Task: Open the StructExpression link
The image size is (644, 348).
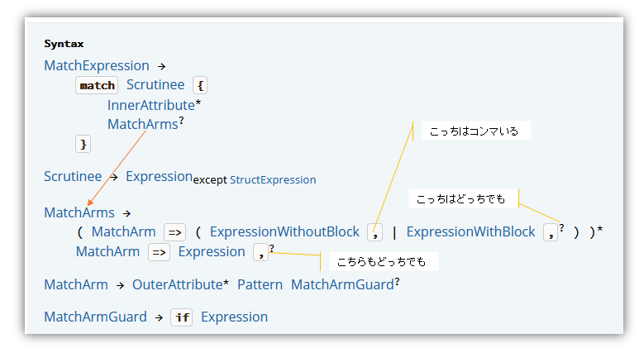Action: tap(273, 179)
